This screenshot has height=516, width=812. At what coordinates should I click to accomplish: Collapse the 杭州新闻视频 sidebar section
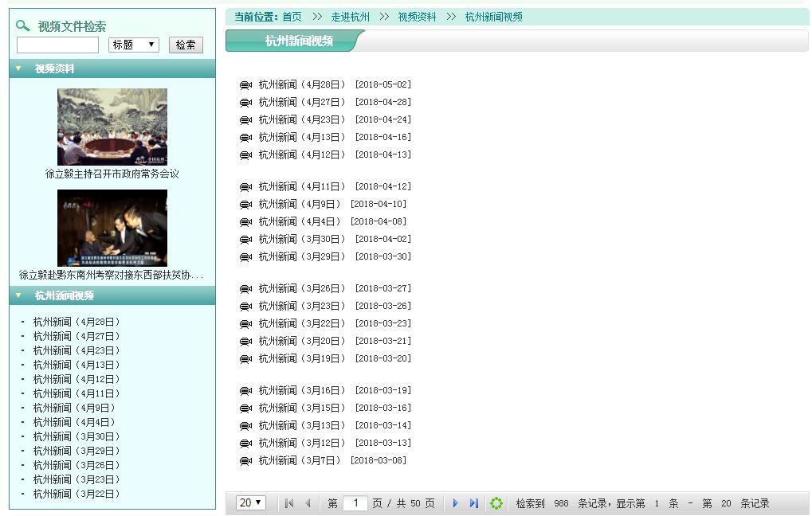click(18, 295)
